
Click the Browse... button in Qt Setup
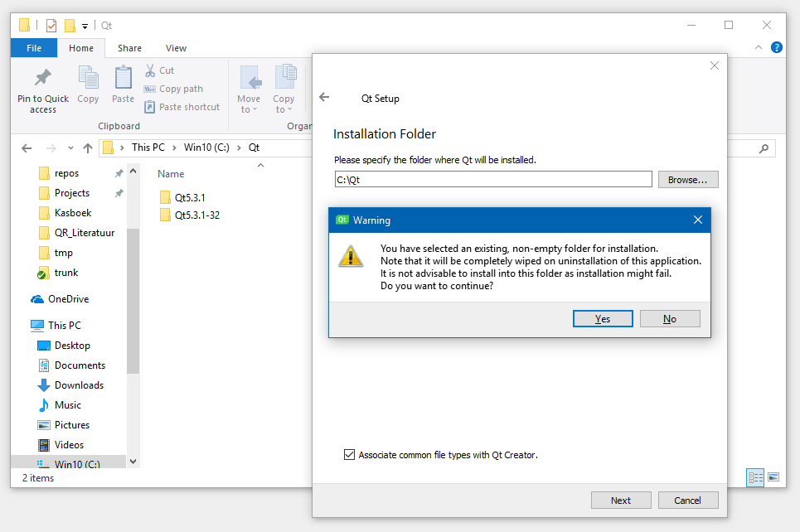pos(688,180)
